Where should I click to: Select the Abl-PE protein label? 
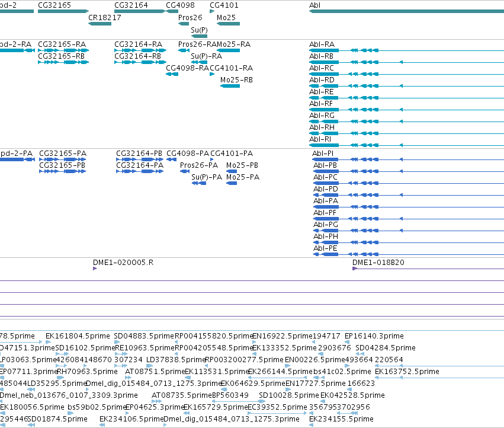(325, 249)
